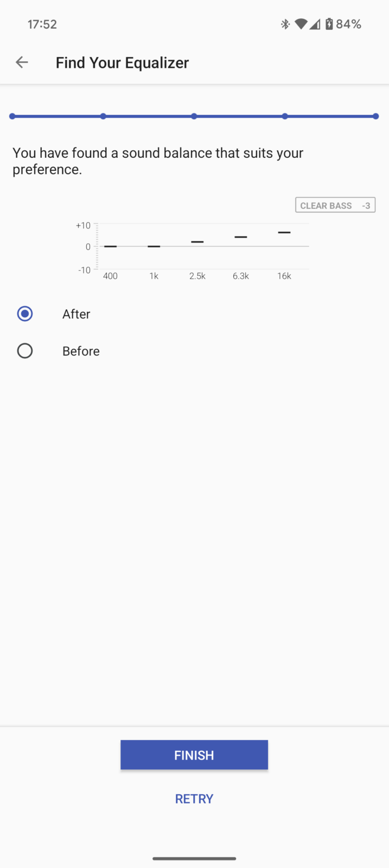Tap the cellular signal status icon

(315, 24)
